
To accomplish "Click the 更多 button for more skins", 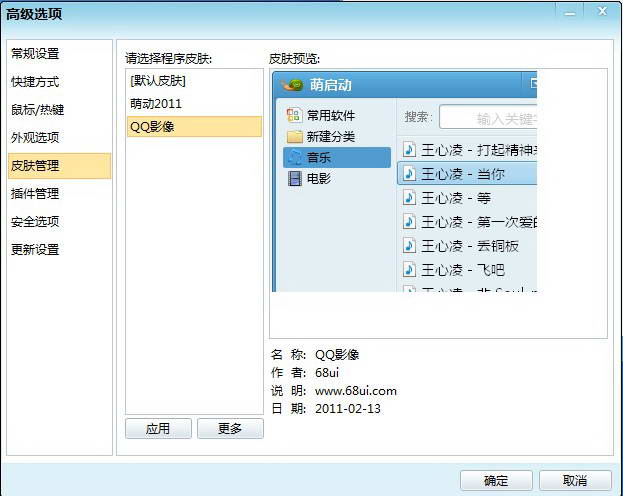I will [x=230, y=428].
